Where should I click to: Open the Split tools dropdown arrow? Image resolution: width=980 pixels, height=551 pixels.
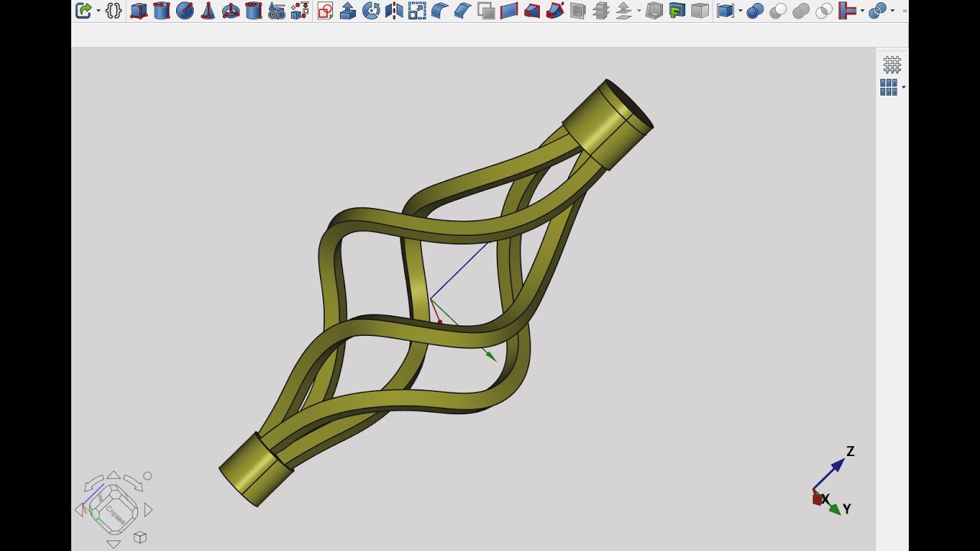pyautogui.click(x=893, y=11)
